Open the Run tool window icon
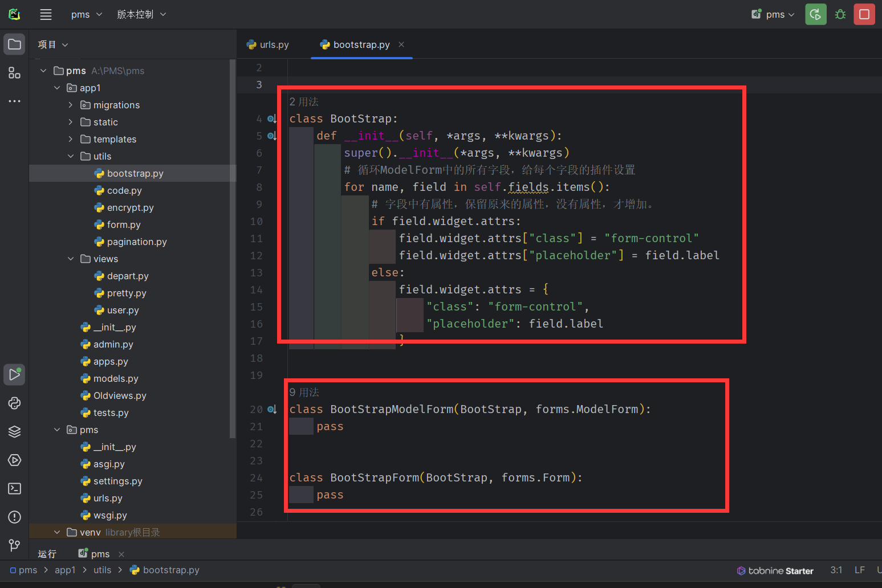Screen dimensions: 882x588 [14, 375]
